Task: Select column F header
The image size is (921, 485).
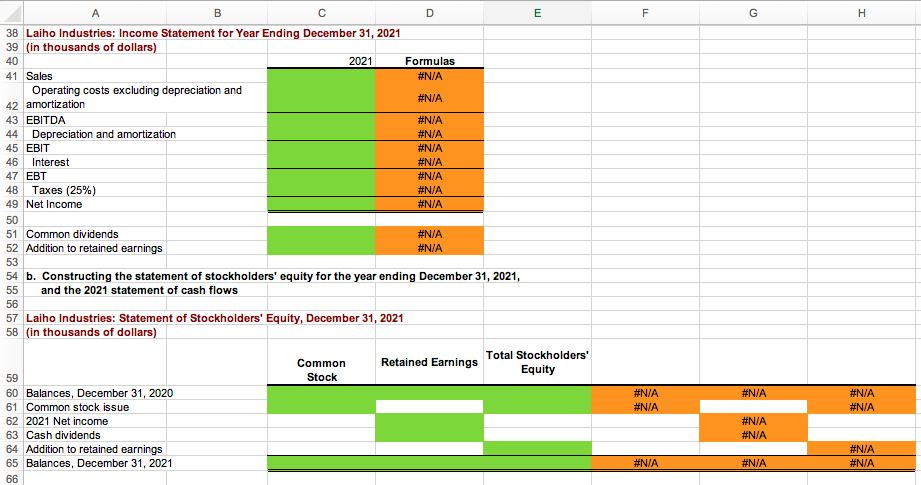Action: click(646, 13)
